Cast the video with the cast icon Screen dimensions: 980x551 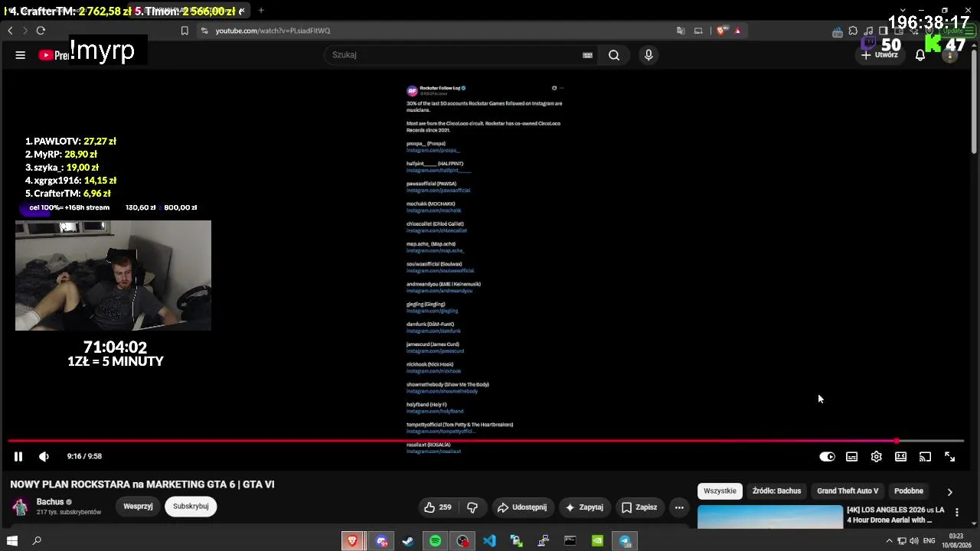pyautogui.click(x=925, y=457)
